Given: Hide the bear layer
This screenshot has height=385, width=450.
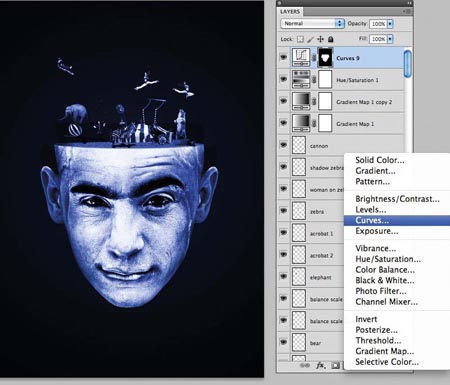Looking at the screenshot, I should click(283, 342).
